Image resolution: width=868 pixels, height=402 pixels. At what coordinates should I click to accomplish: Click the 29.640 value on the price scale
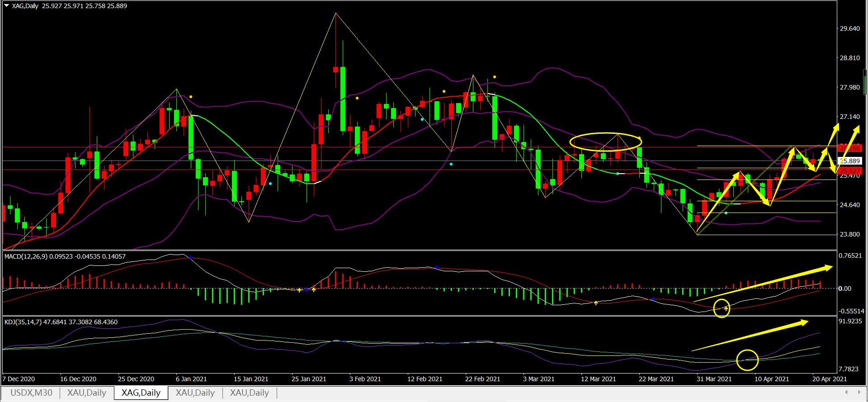pos(849,28)
